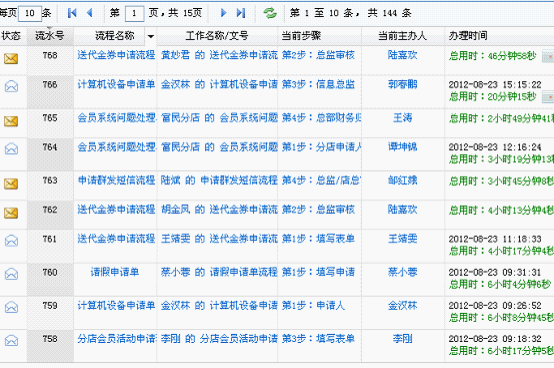
Task: Click the 工作名称/文号 column header
Action: [217, 36]
